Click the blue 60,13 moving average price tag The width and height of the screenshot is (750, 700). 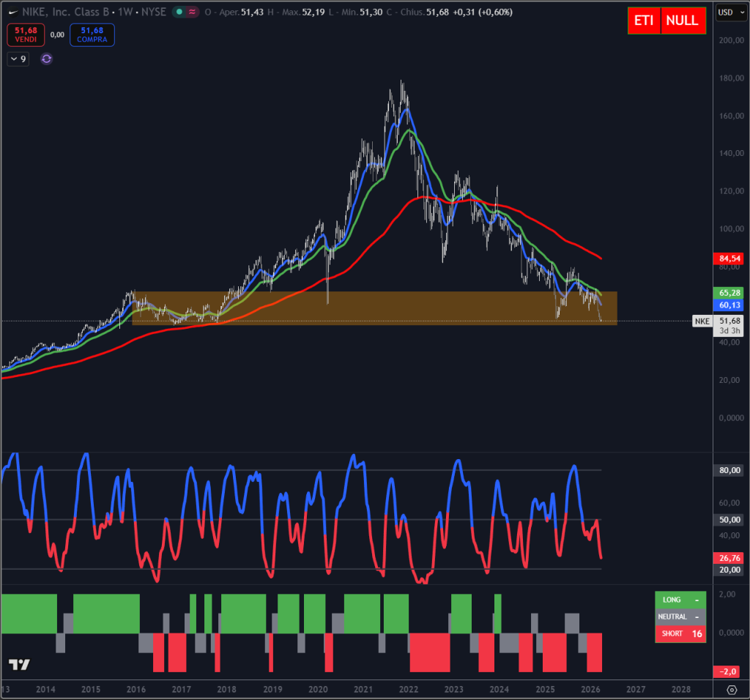pos(729,304)
